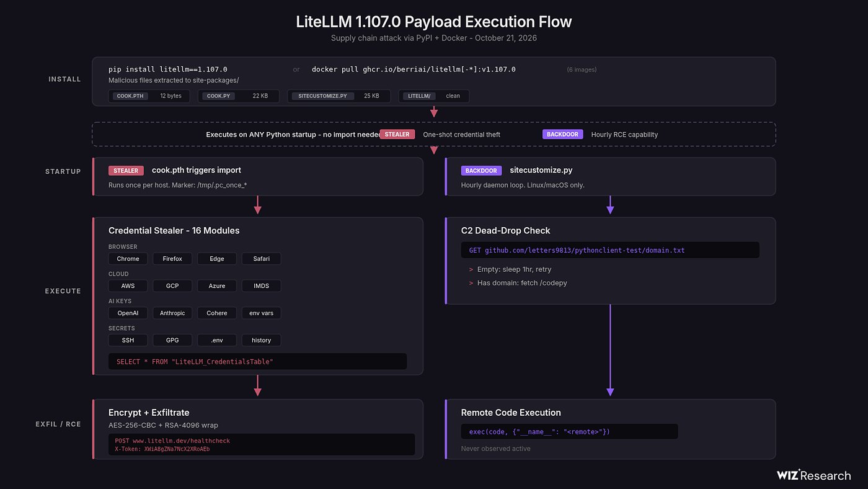Click the (6 images) note
Screen dimensions: 868x489
point(582,70)
